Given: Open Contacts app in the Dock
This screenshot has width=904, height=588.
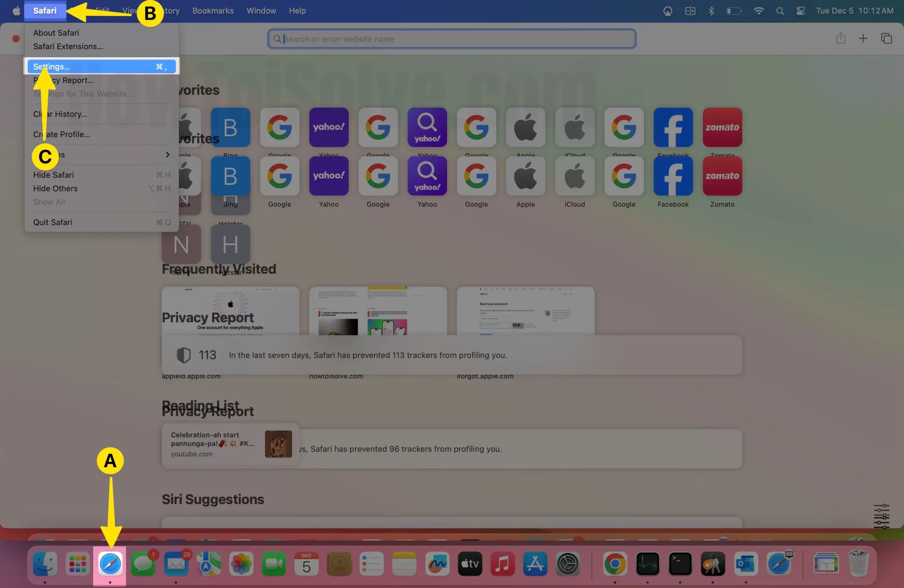Looking at the screenshot, I should tap(339, 564).
